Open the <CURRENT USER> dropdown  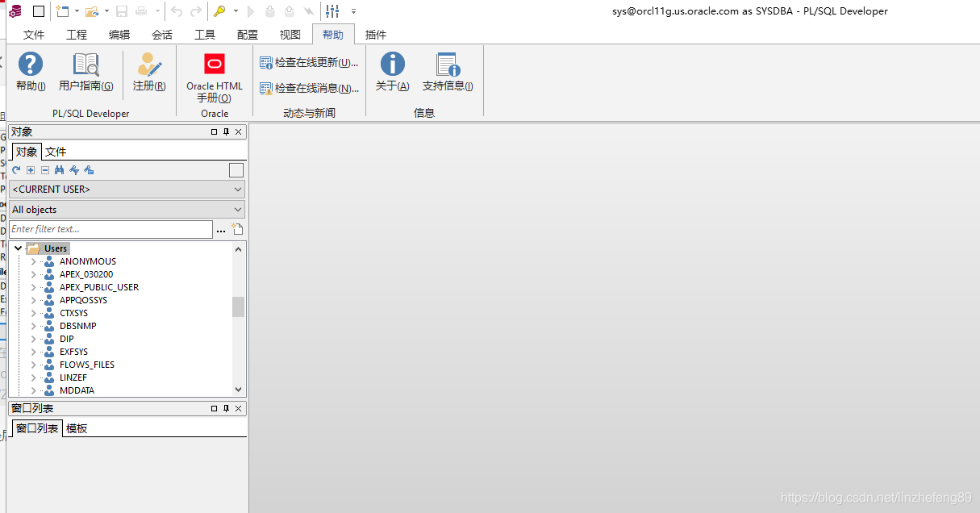tap(127, 189)
